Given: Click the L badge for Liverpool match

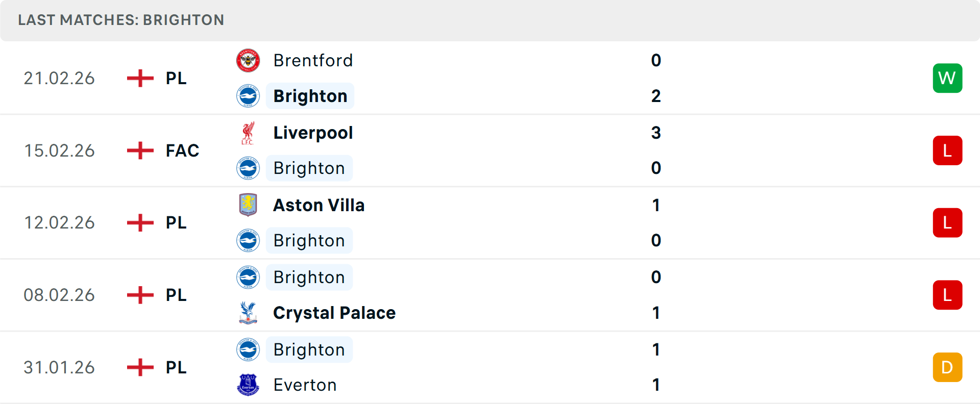Looking at the screenshot, I should [947, 150].
